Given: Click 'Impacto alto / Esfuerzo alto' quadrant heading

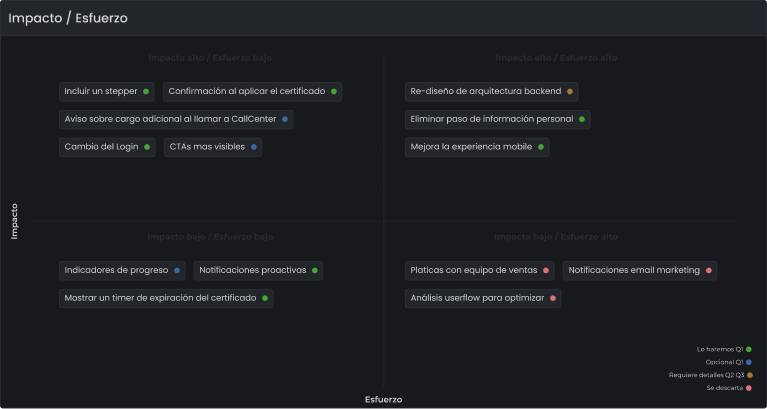Looking at the screenshot, I should (x=556, y=58).
